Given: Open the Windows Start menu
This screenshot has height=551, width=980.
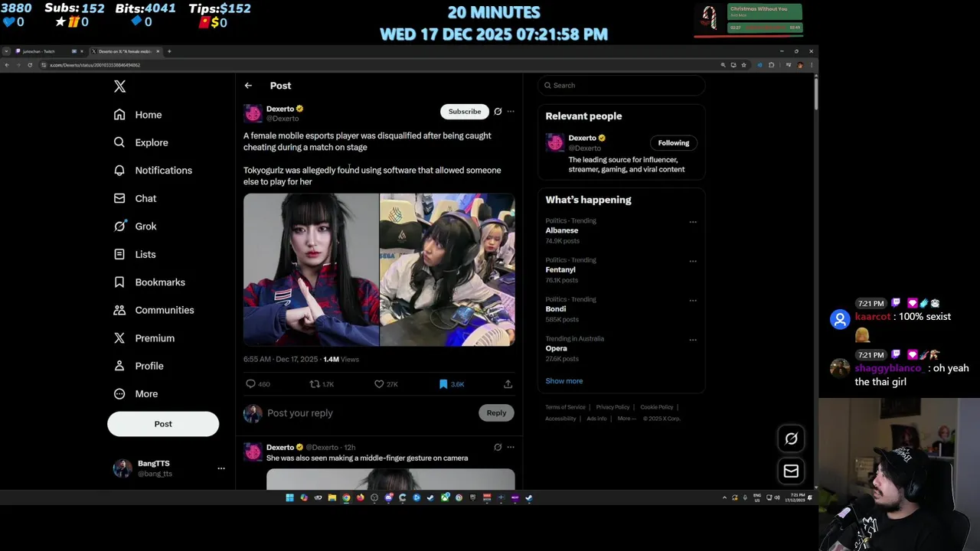Looking at the screenshot, I should [289, 497].
